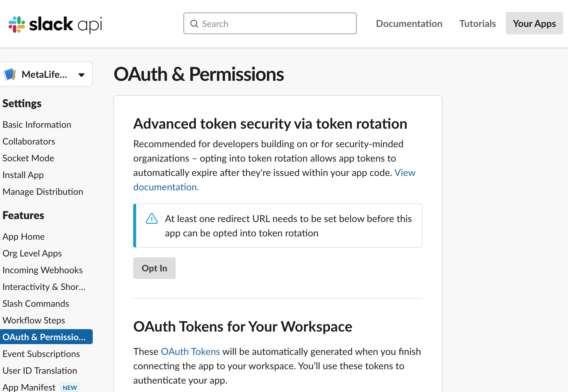Open the Tutorials menu
The width and height of the screenshot is (568, 392).
[478, 24]
